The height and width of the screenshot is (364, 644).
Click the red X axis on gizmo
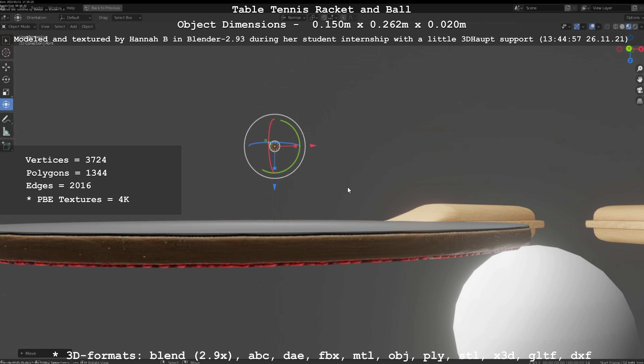[x=641, y=49]
